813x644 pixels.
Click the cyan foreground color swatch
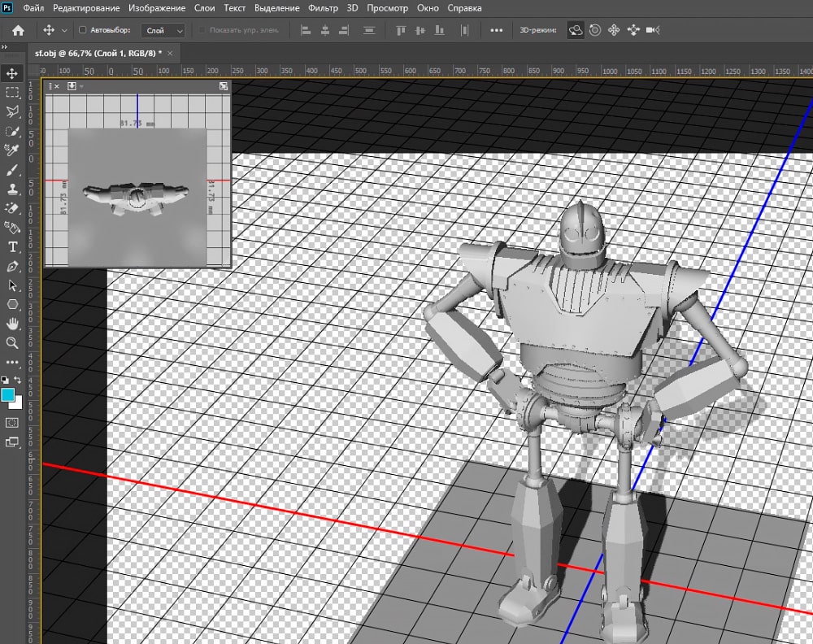point(9,395)
